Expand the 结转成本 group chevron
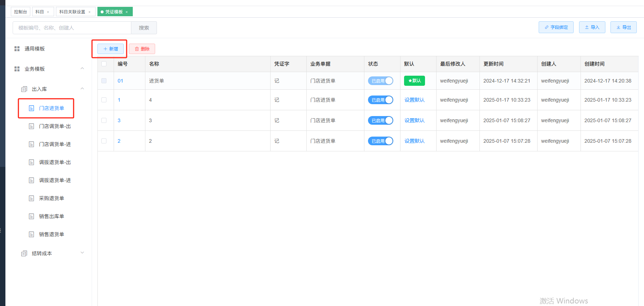The image size is (644, 306). (82, 253)
